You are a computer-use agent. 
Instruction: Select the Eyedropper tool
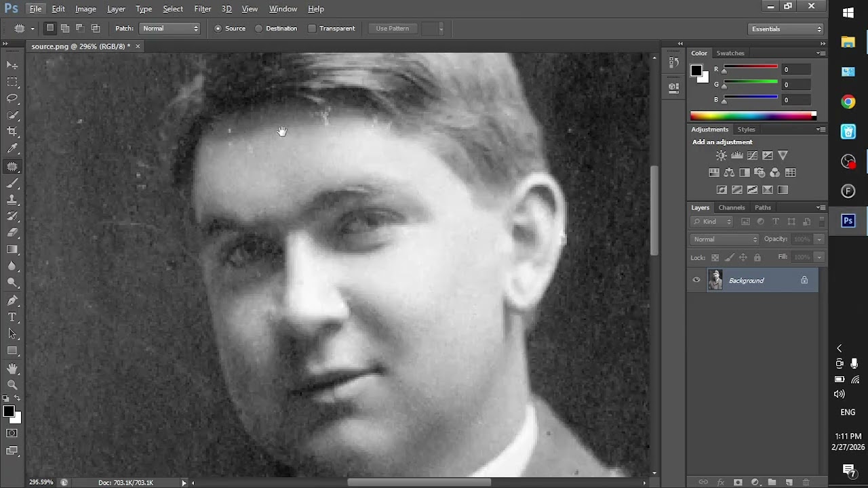[x=12, y=149]
